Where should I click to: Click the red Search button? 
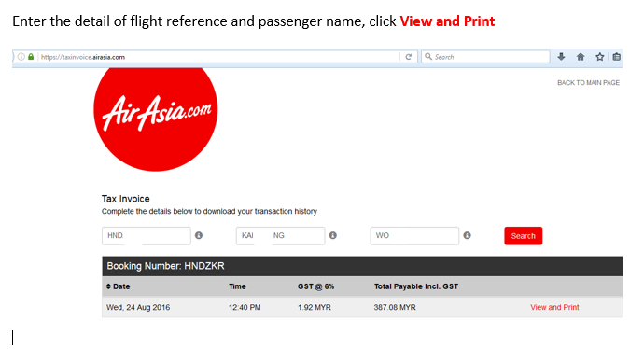[524, 236]
